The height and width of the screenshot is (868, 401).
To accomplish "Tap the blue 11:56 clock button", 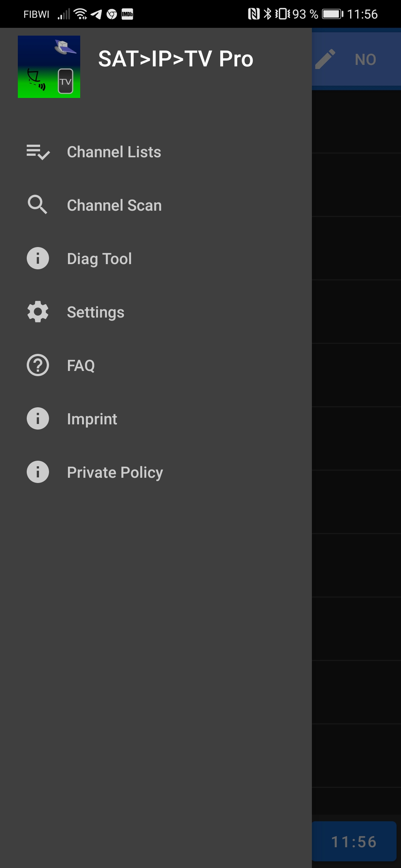I will click(354, 841).
